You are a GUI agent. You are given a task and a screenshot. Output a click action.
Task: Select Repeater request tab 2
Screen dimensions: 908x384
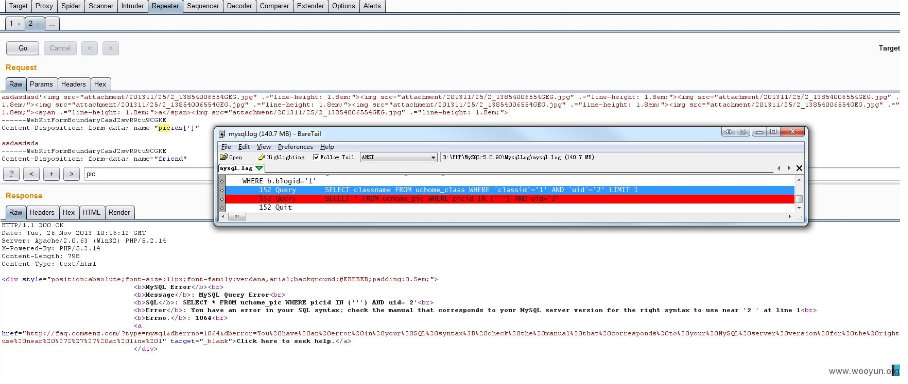[x=34, y=24]
